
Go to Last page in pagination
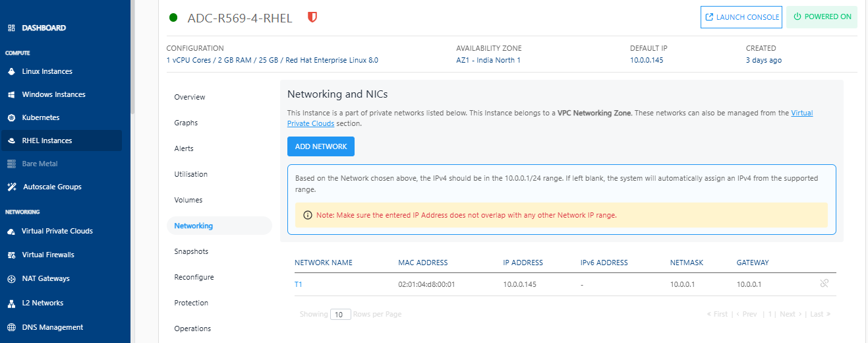pos(821,315)
